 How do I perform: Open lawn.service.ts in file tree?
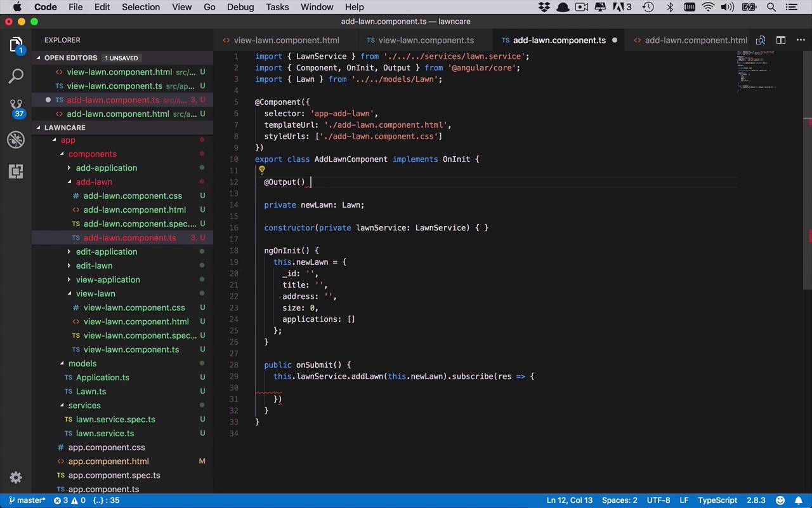pos(105,433)
